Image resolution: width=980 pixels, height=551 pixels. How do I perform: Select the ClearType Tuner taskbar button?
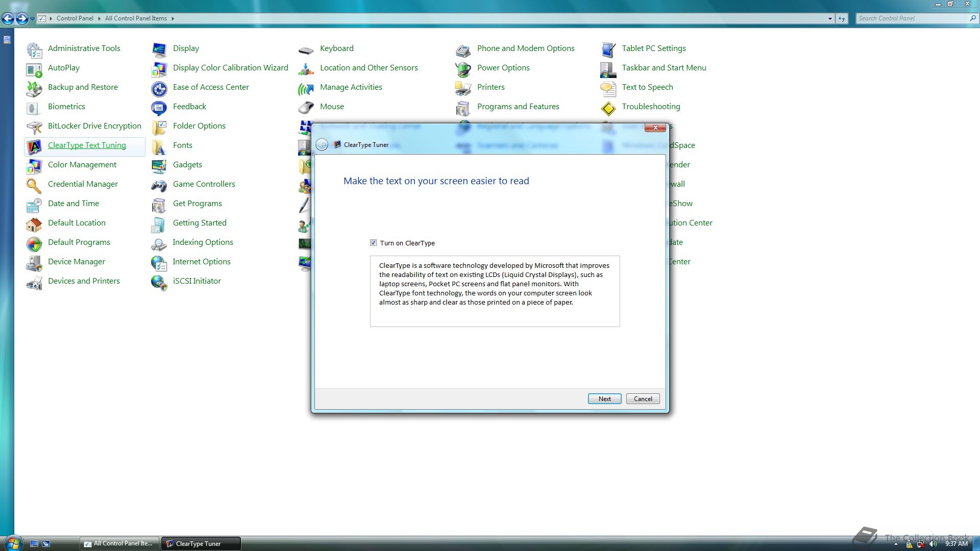[201, 543]
